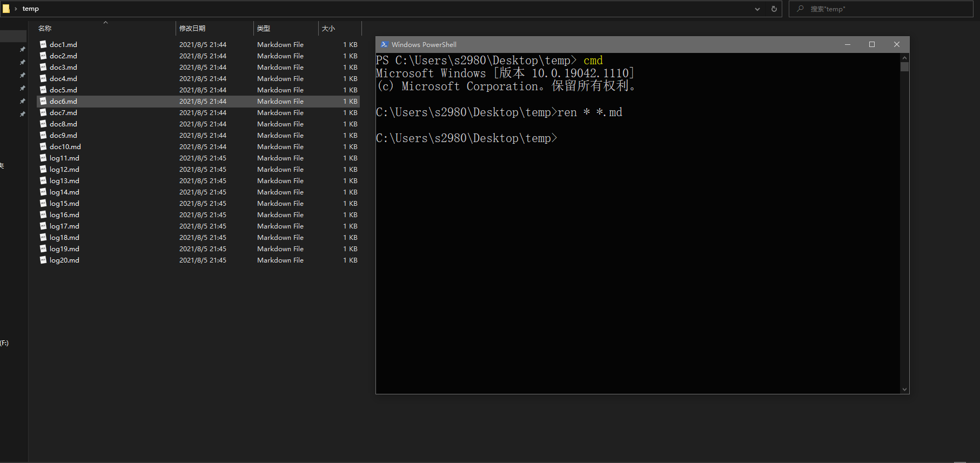
Task: Maximize the Windows PowerShell window
Action: [x=872, y=44]
